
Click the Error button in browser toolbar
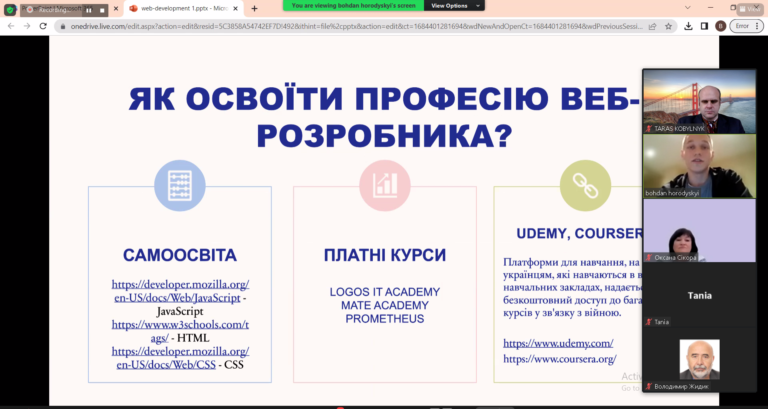pyautogui.click(x=738, y=25)
